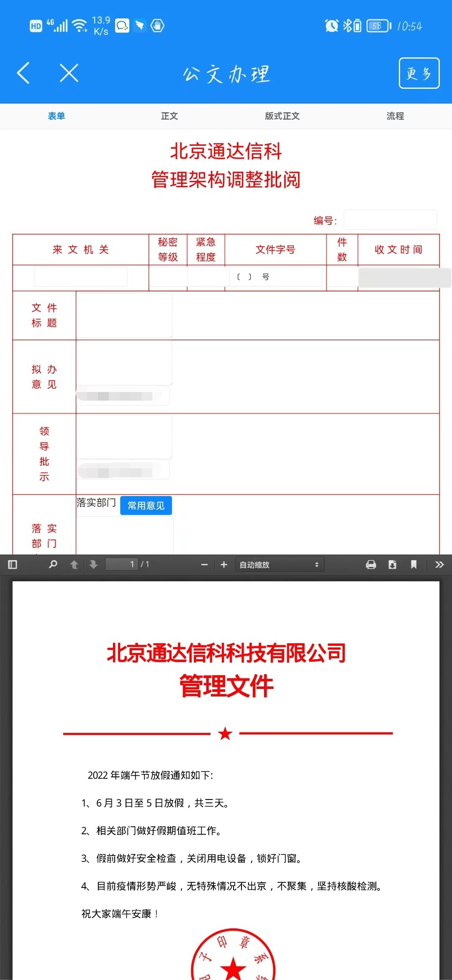This screenshot has width=452, height=980.
Task: Click the 北京通达信科科技有限公司 heading in the PDF
Action: coord(226,652)
